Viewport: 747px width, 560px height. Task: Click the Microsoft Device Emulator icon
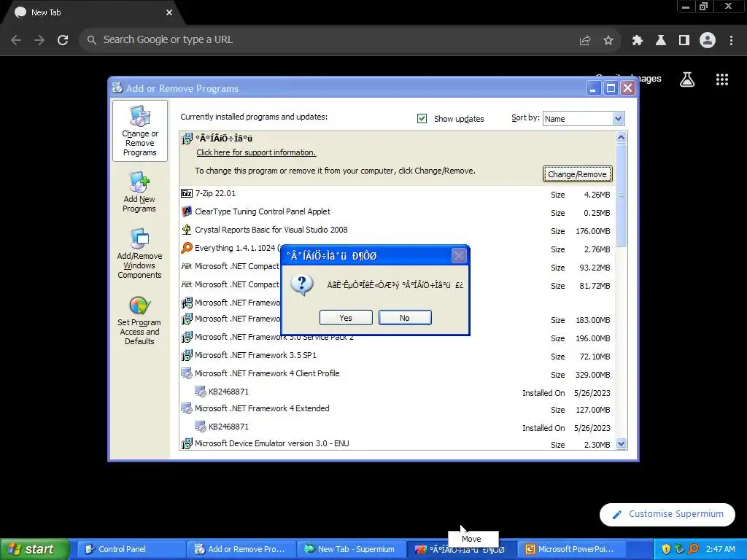click(187, 443)
